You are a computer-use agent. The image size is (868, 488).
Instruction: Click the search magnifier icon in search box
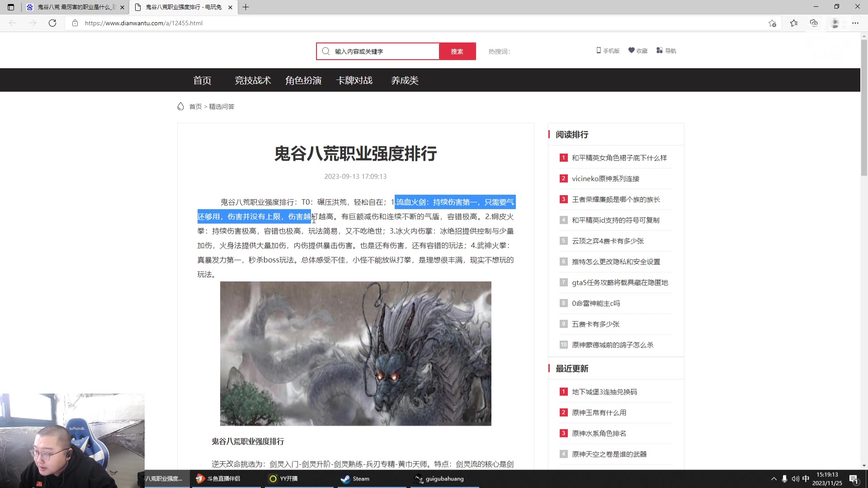pos(325,51)
